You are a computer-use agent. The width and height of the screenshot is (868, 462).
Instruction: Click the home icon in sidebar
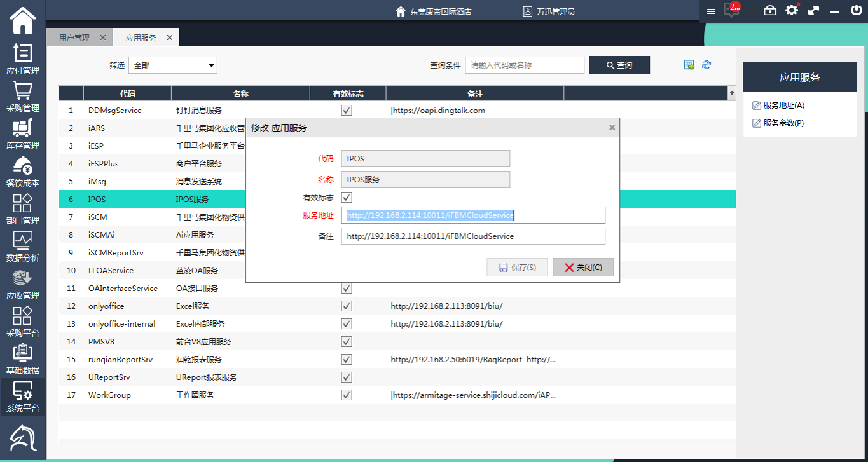pyautogui.click(x=23, y=21)
